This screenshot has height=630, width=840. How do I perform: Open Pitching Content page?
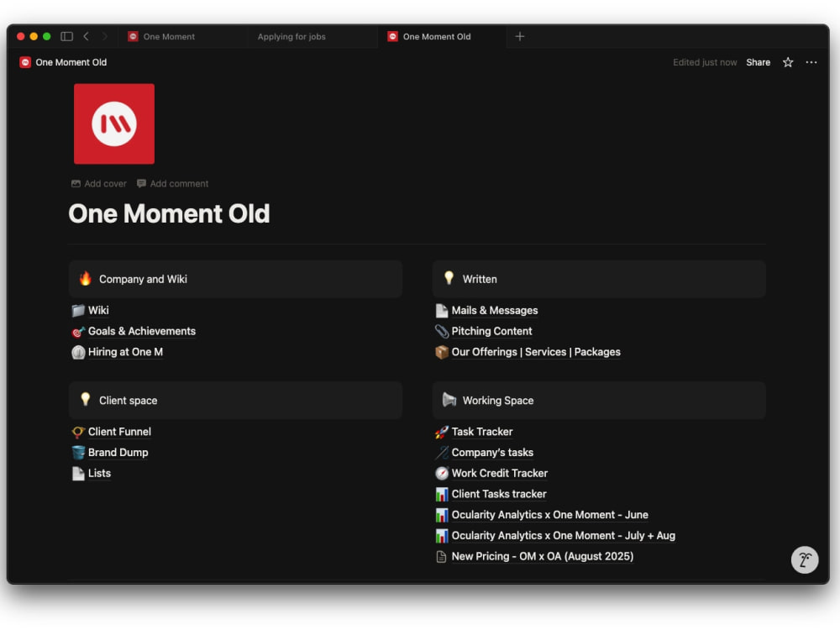[491, 331]
